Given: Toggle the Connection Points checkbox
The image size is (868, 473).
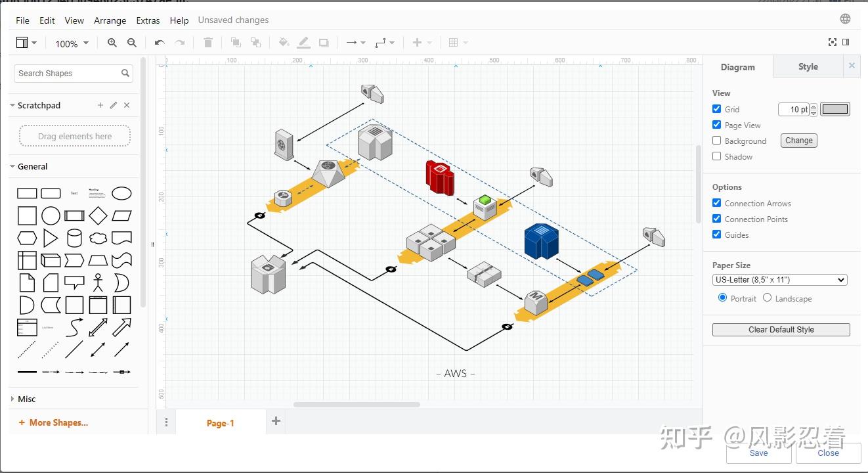Looking at the screenshot, I should point(716,219).
